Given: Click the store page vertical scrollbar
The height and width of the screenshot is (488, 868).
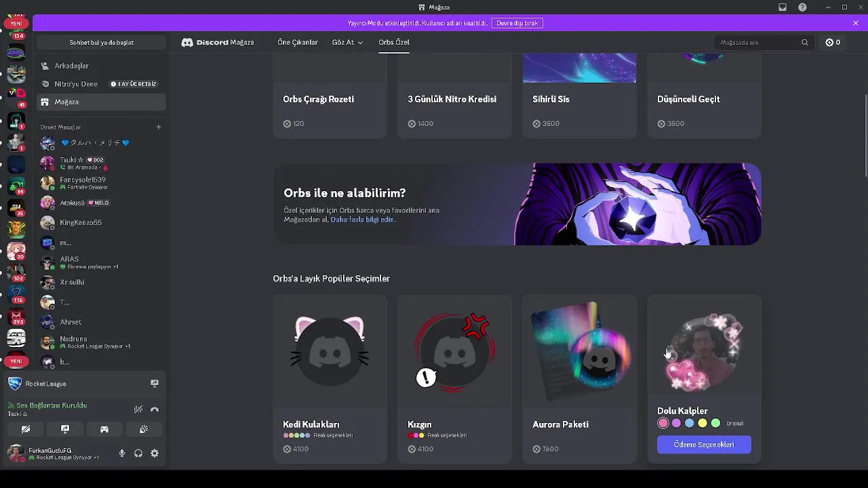Looking at the screenshot, I should coord(865,135).
